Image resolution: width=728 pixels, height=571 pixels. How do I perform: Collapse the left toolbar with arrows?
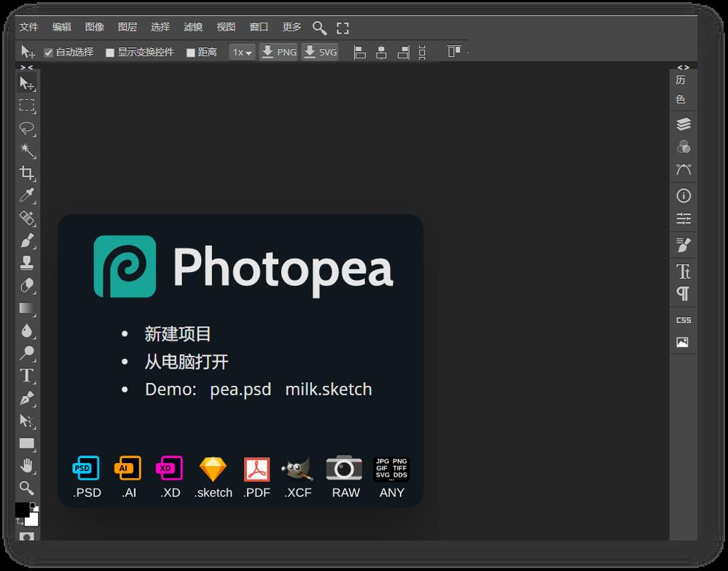click(x=27, y=67)
